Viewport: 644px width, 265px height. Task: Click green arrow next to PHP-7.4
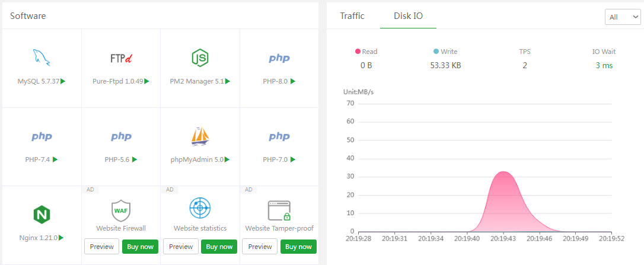[x=55, y=159]
